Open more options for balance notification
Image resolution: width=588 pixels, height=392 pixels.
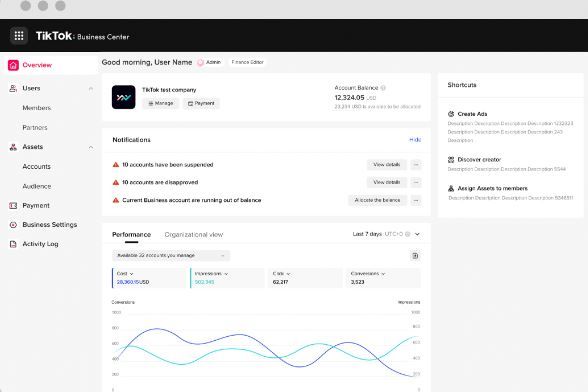tap(416, 200)
